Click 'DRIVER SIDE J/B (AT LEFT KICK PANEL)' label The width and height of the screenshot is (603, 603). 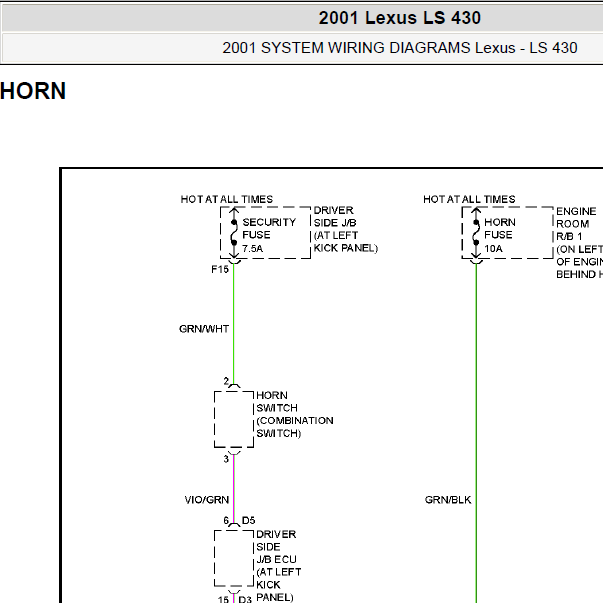point(346,229)
